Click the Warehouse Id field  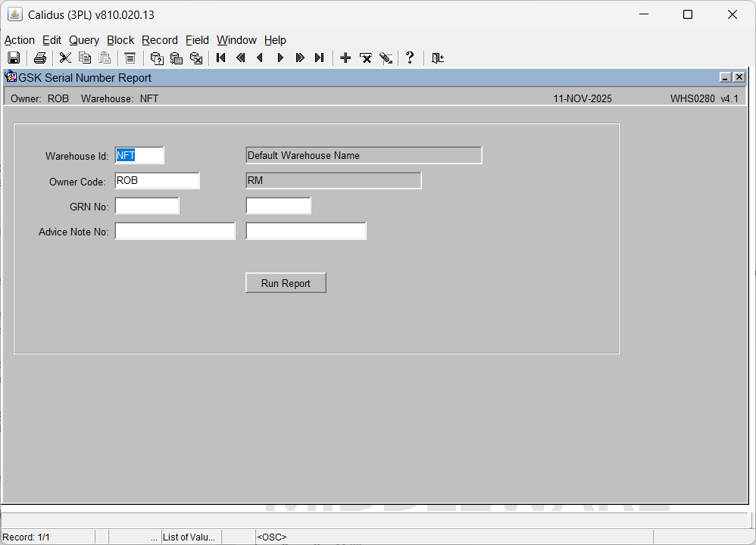click(x=139, y=156)
